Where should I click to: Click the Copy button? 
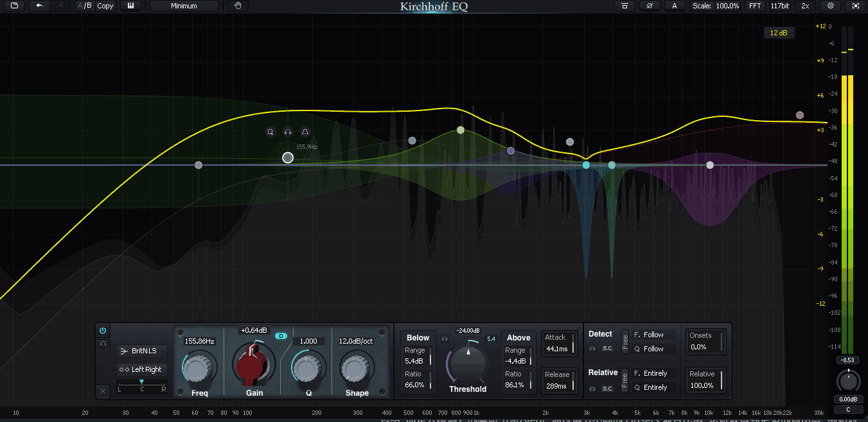tap(105, 6)
